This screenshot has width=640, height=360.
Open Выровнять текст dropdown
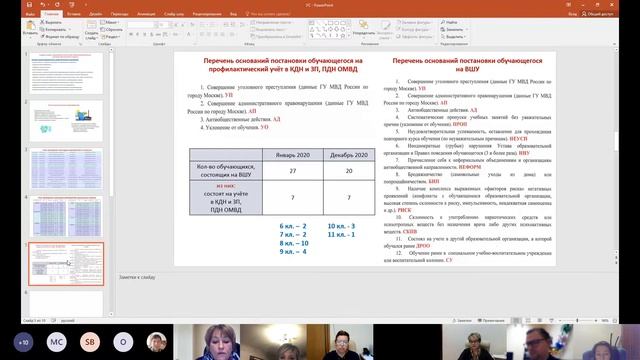(269, 29)
